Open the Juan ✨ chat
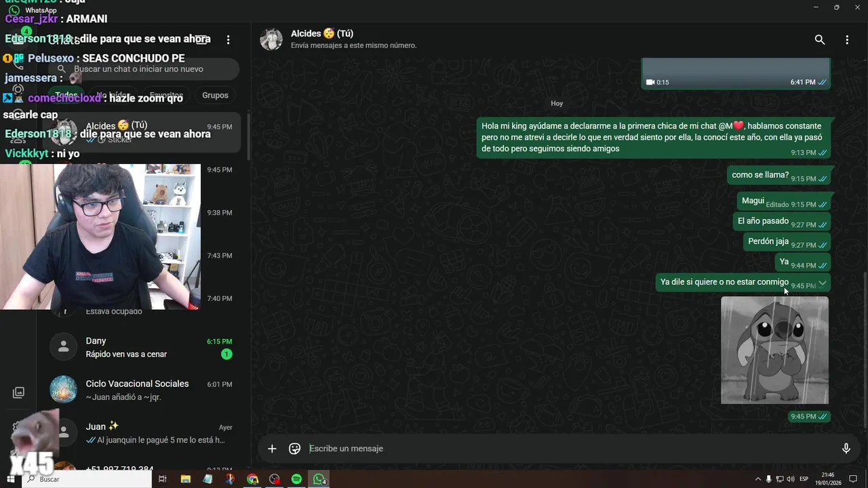868x488 pixels. (141, 432)
